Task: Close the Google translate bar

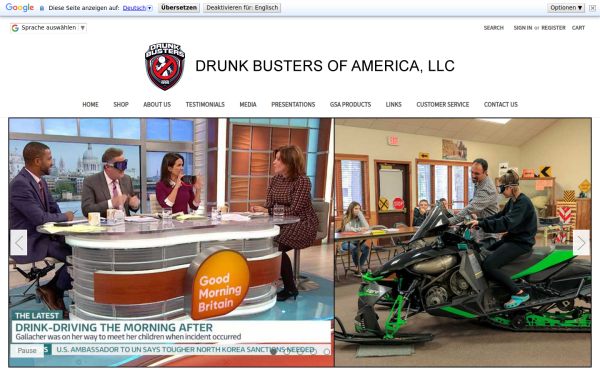Action: (x=592, y=8)
